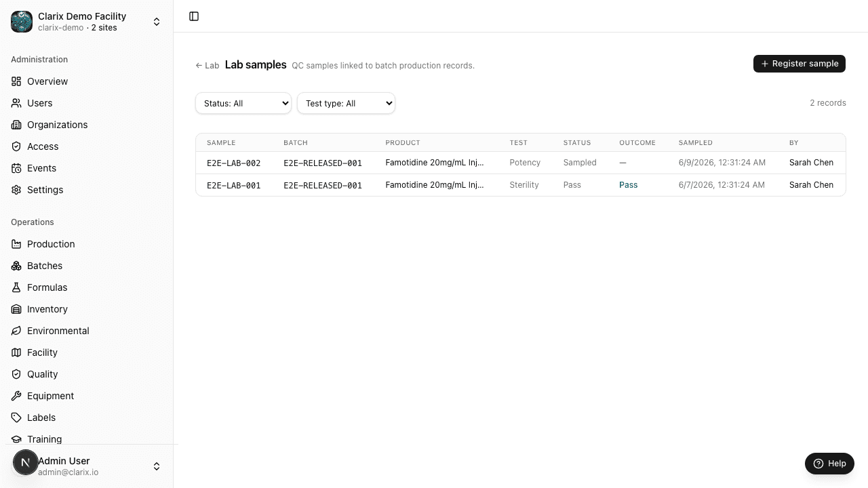Open the Batches icon in sidebar
The height and width of the screenshot is (488, 868).
pos(16,266)
